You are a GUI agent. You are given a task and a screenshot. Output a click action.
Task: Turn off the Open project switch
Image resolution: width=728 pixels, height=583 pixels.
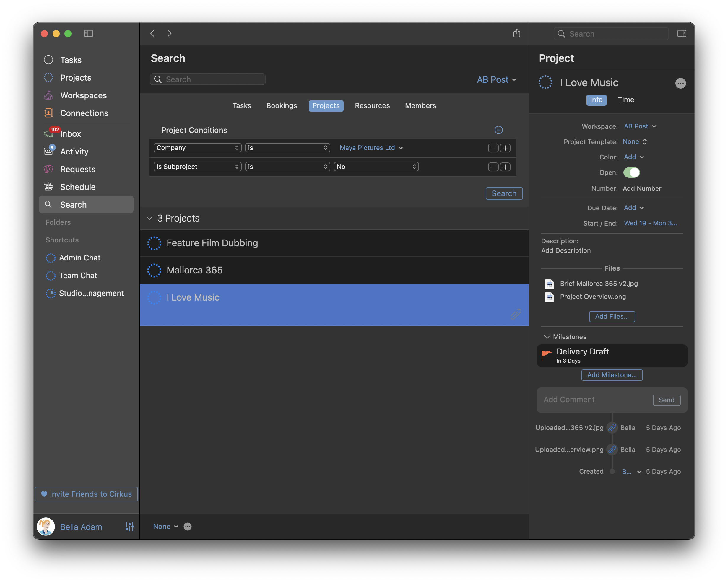tap(631, 172)
